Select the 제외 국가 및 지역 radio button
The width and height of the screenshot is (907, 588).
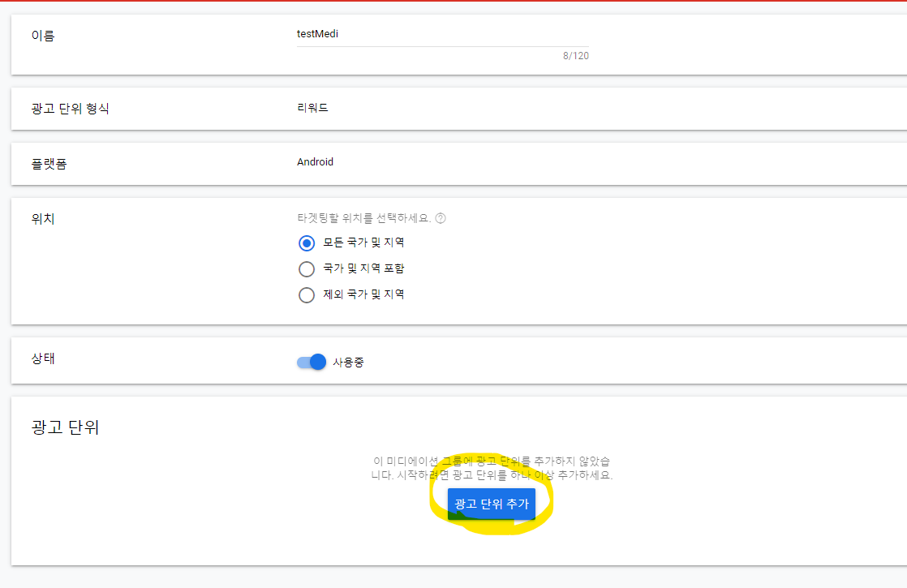point(307,295)
